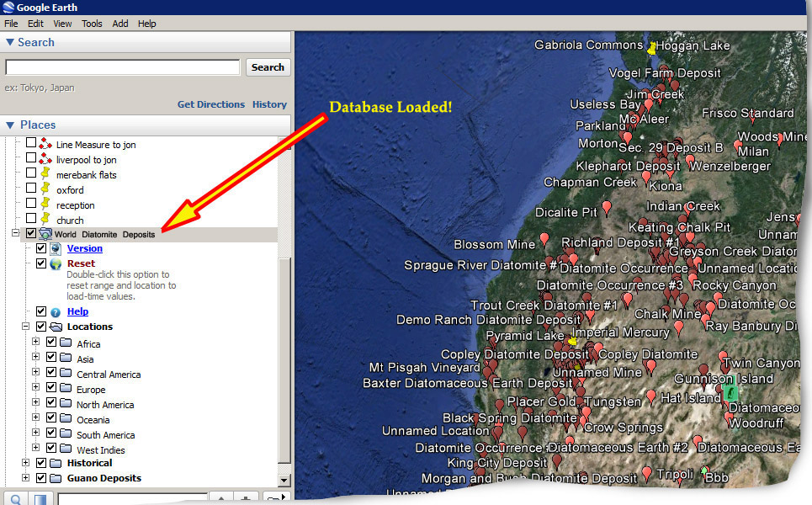Uncheck the Guano Deposits checkbox
812x505 pixels.
41,478
